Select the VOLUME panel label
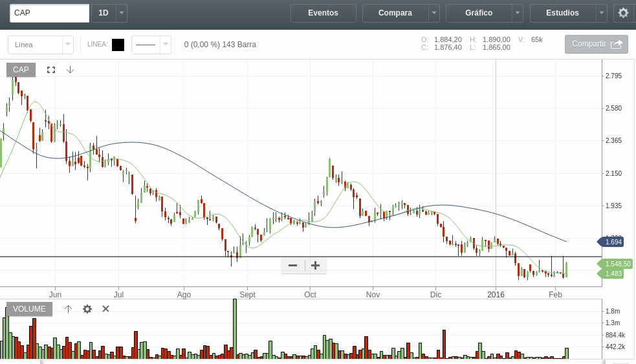Viewport: 636px width, 364px height. [29, 309]
